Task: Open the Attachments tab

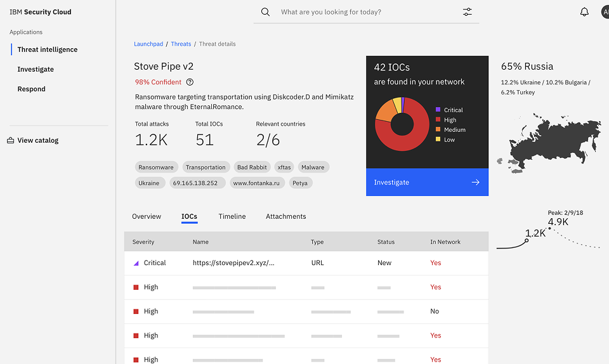Action: point(286,216)
